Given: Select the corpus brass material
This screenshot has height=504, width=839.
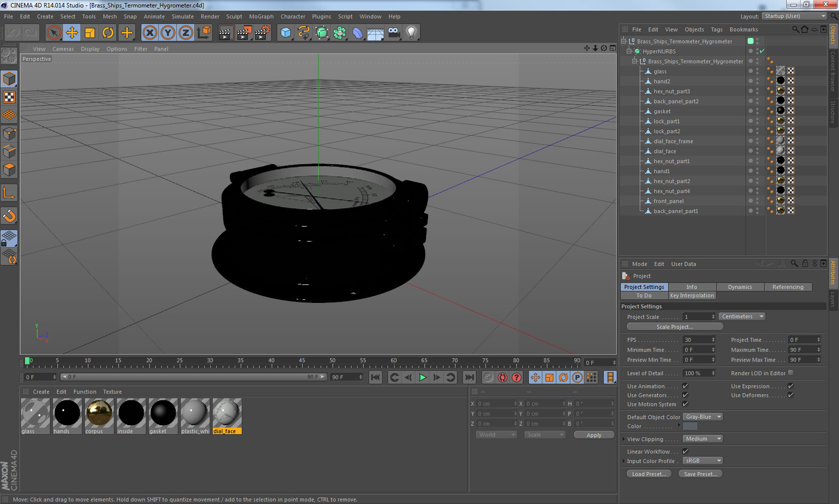Looking at the screenshot, I should 99,416.
